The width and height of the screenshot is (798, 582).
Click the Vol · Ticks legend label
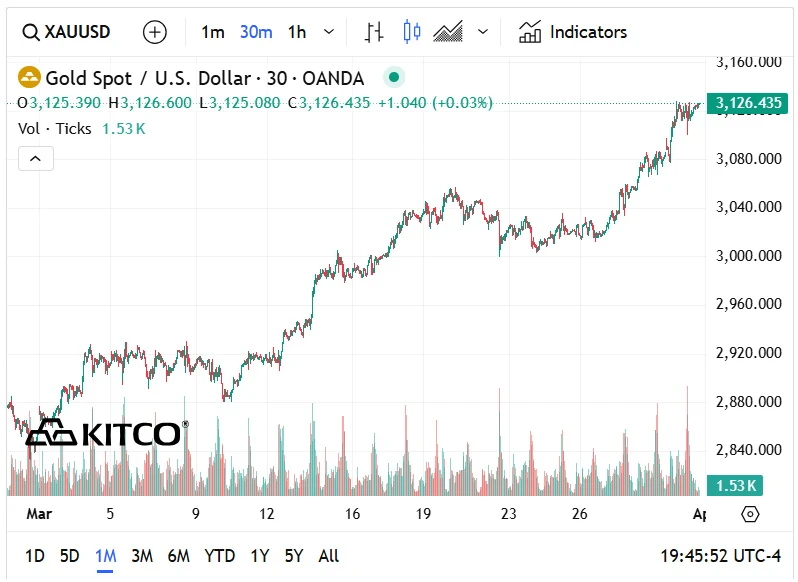pos(55,128)
